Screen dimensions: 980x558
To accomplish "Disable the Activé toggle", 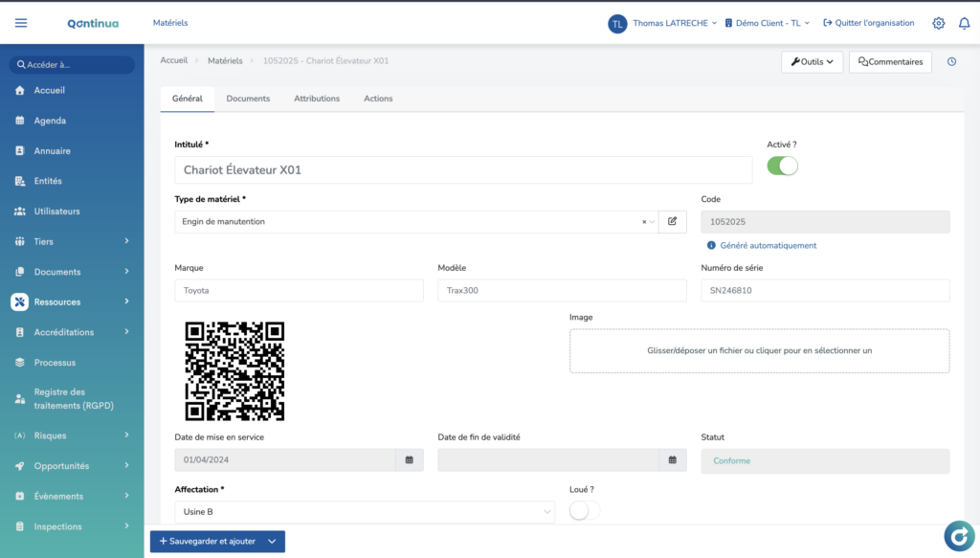I will click(782, 166).
